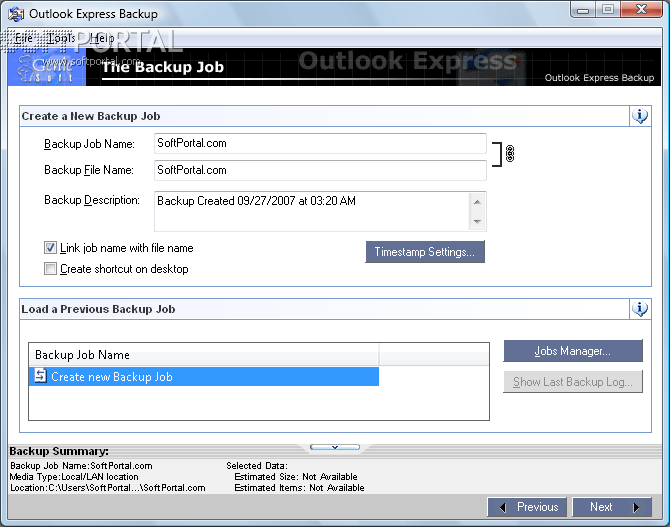The image size is (670, 527).
Task: Click the Backup Job Name input field
Action: tap(320, 143)
